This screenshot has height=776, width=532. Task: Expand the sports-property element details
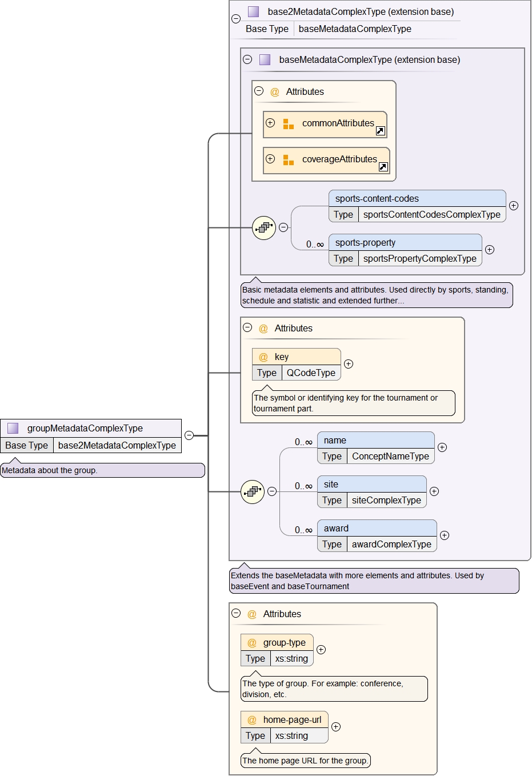tap(489, 250)
